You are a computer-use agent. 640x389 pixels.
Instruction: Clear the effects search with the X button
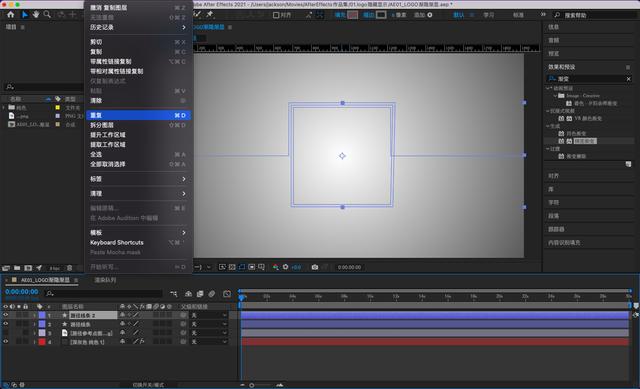pyautogui.click(x=629, y=79)
